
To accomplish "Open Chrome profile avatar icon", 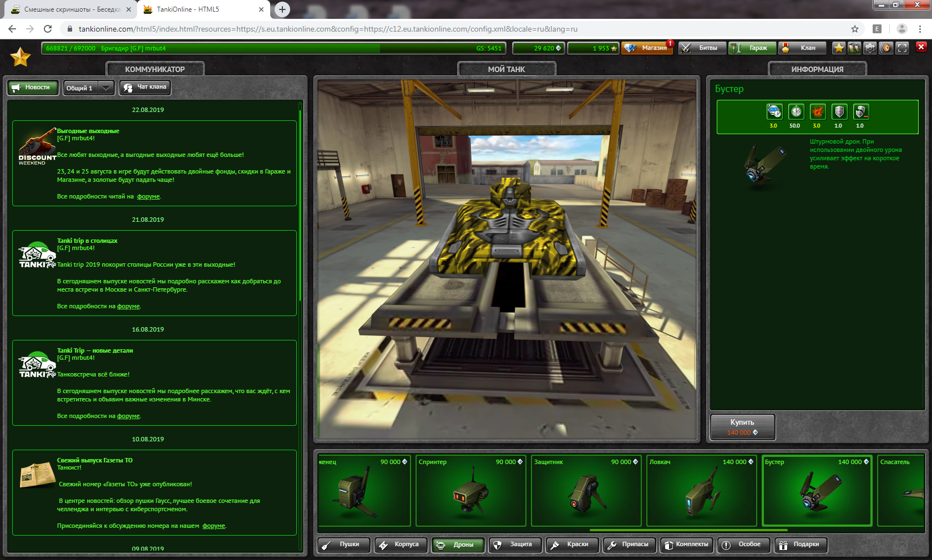I will click(902, 29).
